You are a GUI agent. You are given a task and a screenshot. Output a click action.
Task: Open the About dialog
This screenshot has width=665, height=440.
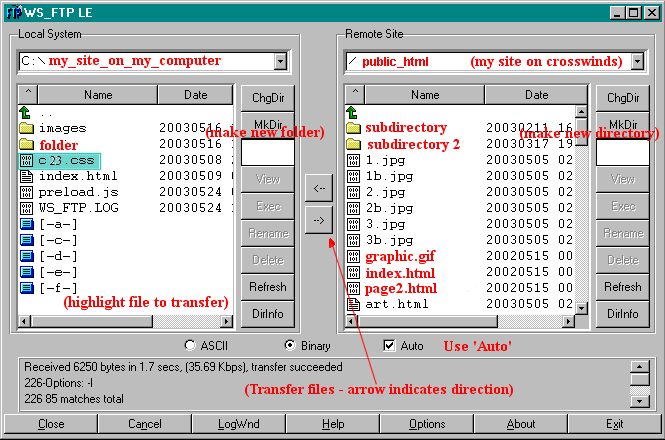coord(521,424)
